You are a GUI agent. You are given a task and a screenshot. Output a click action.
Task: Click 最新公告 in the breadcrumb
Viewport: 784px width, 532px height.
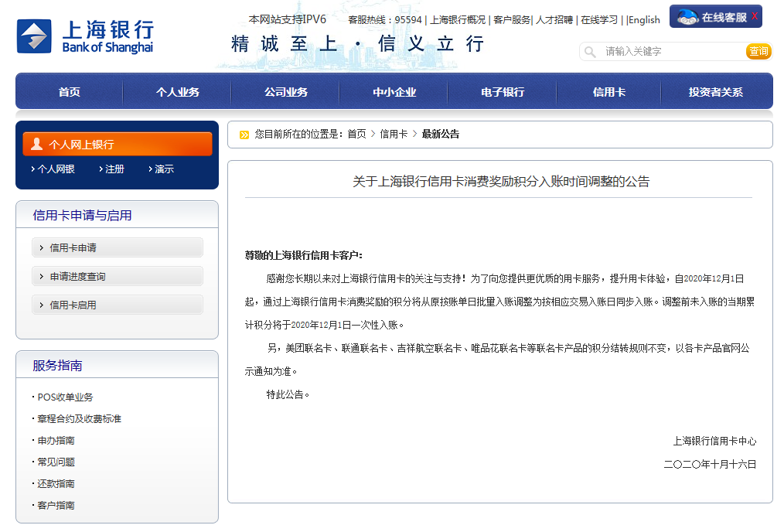441,134
